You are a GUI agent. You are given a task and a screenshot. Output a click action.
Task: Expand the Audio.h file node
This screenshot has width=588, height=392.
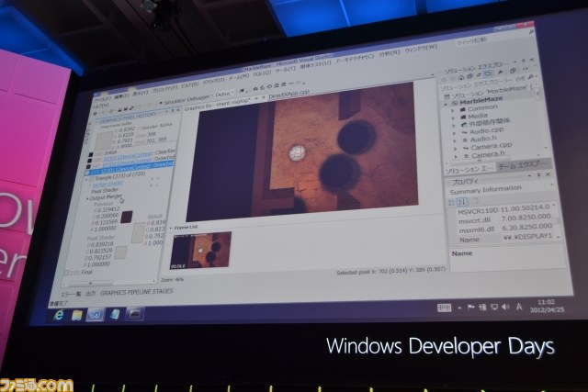455,140
